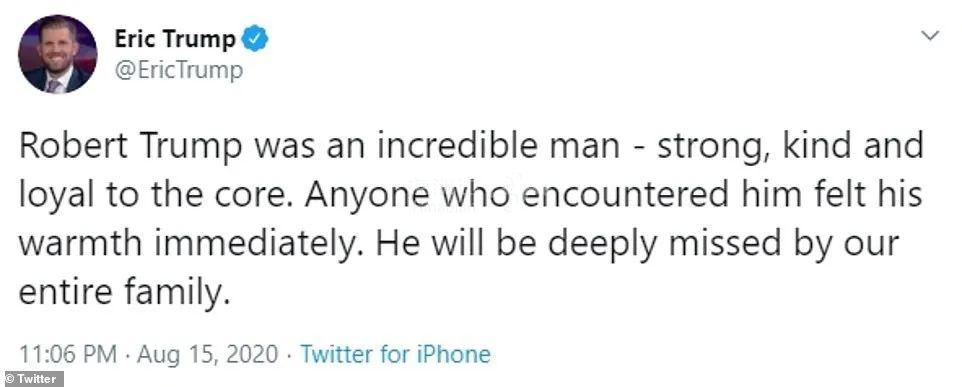Screen dimensions: 962x387
Task: Click the Aug 15, 2020 date
Action: (206, 354)
